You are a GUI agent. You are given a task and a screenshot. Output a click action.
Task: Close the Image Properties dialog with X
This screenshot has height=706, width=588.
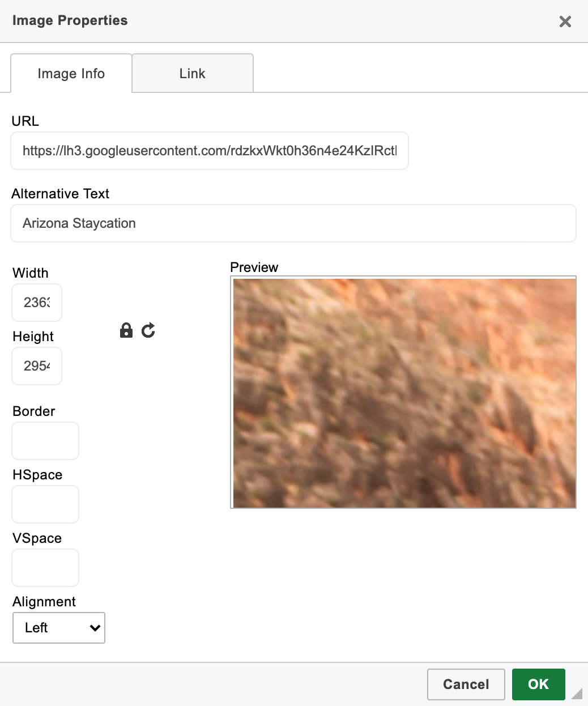point(565,22)
